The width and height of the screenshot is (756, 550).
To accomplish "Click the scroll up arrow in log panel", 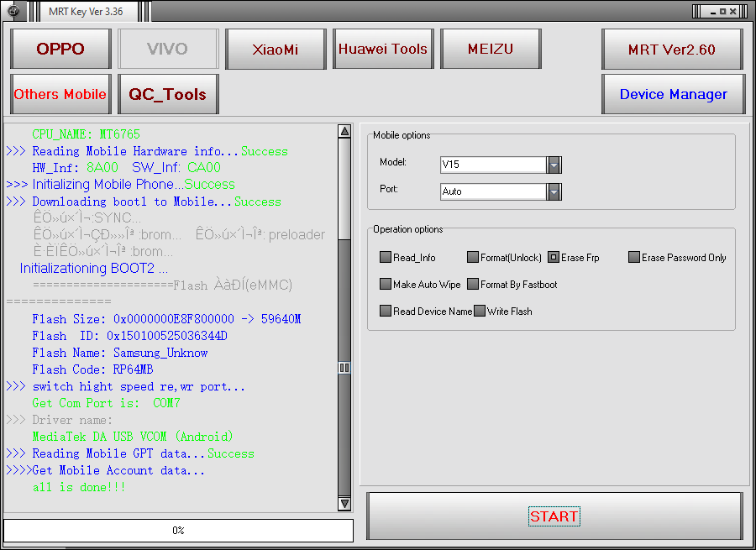I will [x=344, y=132].
